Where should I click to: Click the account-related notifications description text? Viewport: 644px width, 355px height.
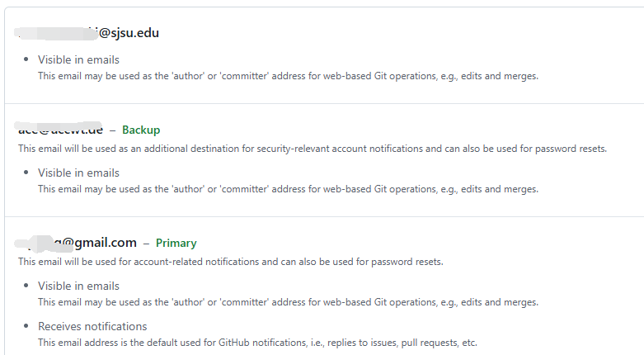230,262
